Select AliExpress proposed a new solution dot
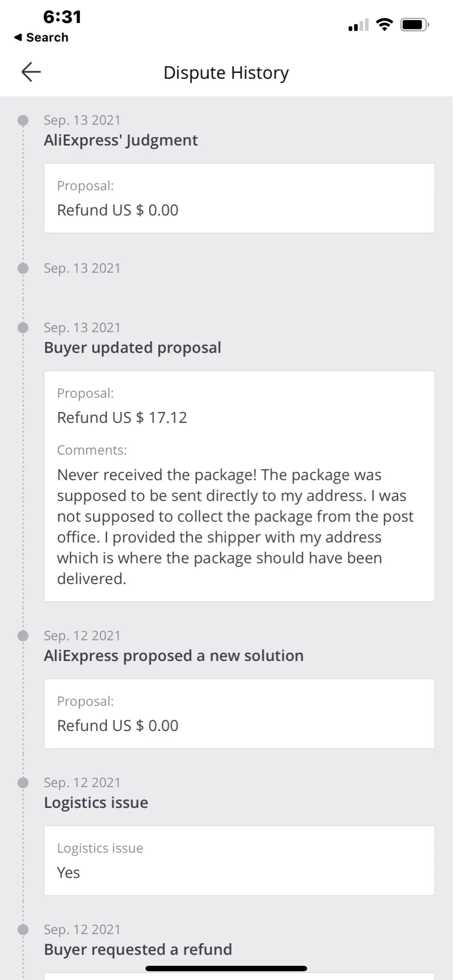453x980 pixels. (23, 636)
